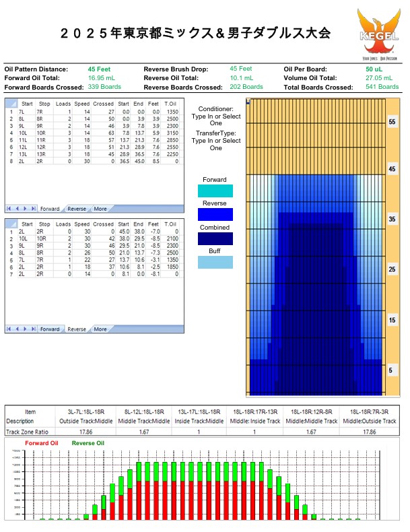Screen dimensions: 410x532
Task: Select-all corner of the forward table
Action: (11, 104)
